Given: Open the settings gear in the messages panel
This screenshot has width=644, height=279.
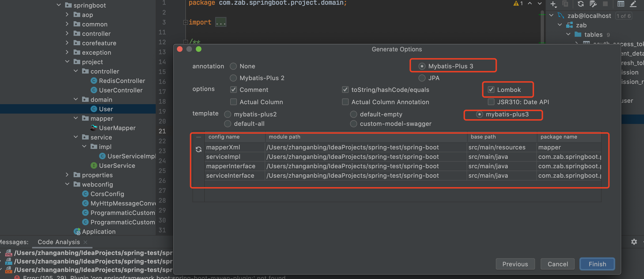Looking at the screenshot, I should point(634,242).
